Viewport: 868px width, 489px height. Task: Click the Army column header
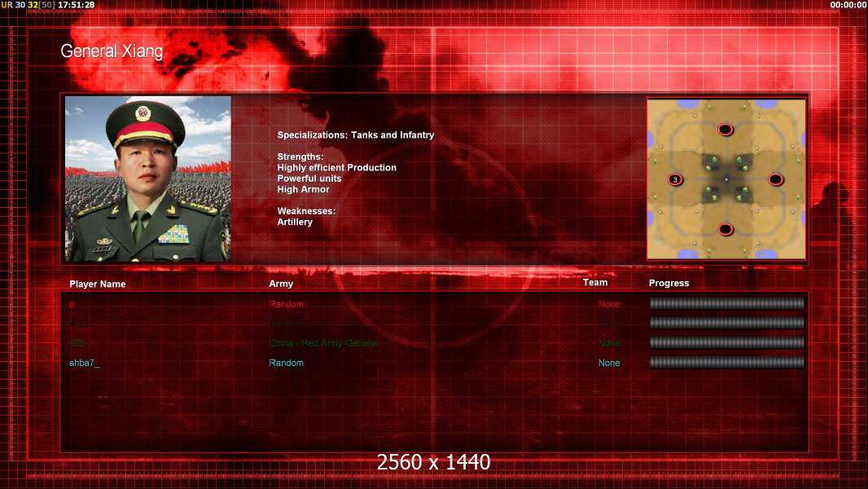pos(281,284)
